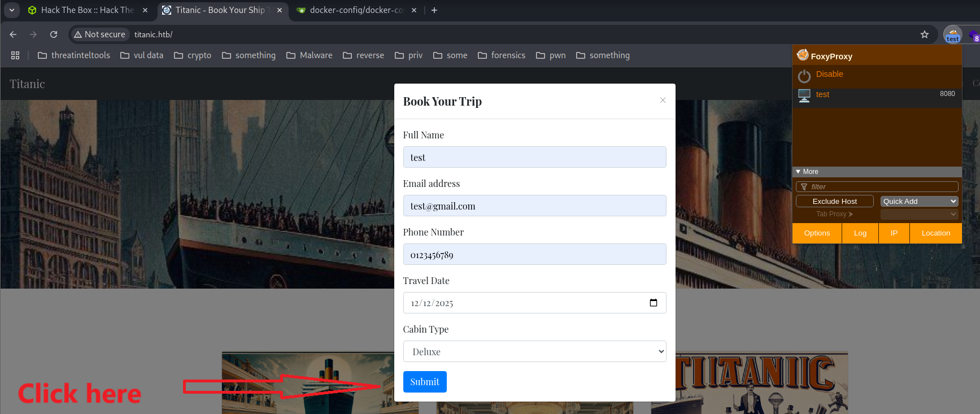Expand the Cabin Type dropdown
This screenshot has height=414, width=980.
point(534,351)
